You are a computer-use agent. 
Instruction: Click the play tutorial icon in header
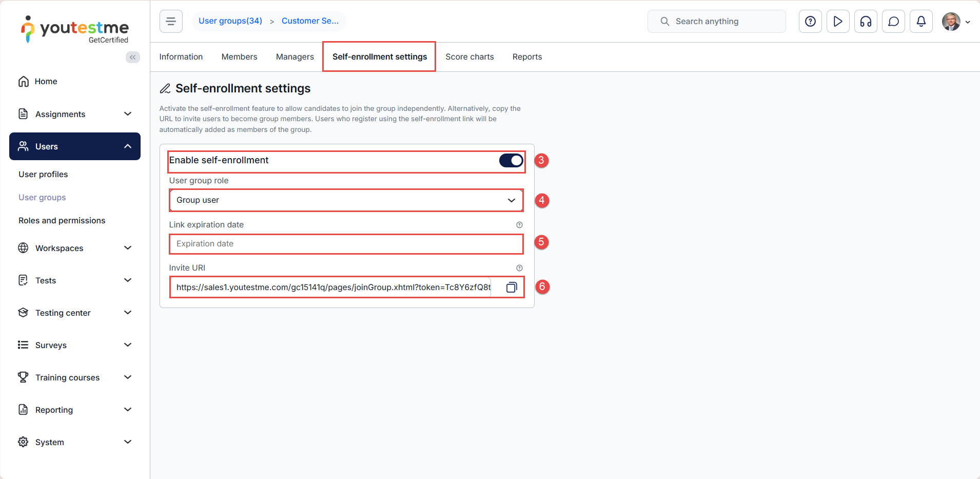(x=838, y=22)
